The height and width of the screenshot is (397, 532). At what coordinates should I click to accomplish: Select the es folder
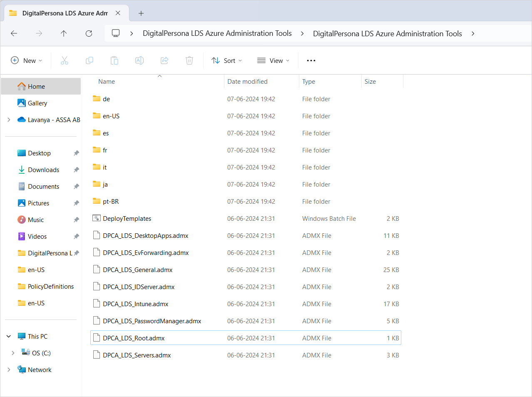pyautogui.click(x=246, y=133)
